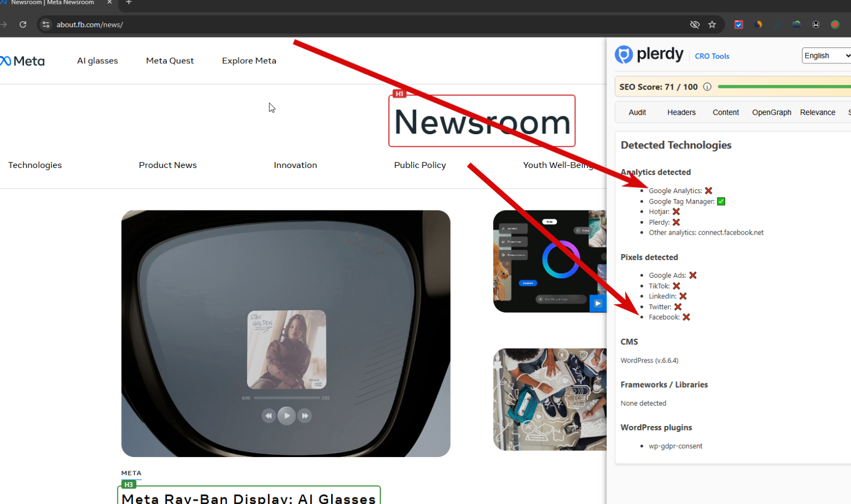Open the Meta Quest menu
The image size is (851, 504).
pos(170,61)
